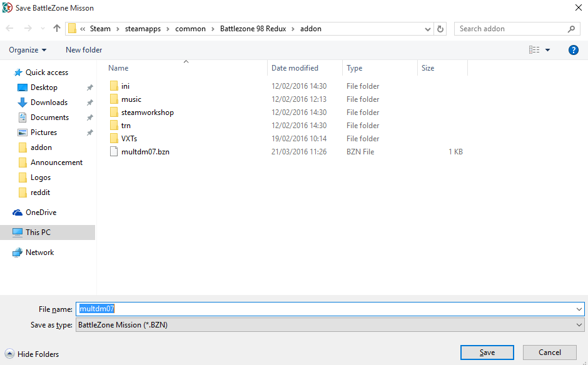The image size is (588, 365).
Task: Sort by Type column
Action: click(355, 68)
